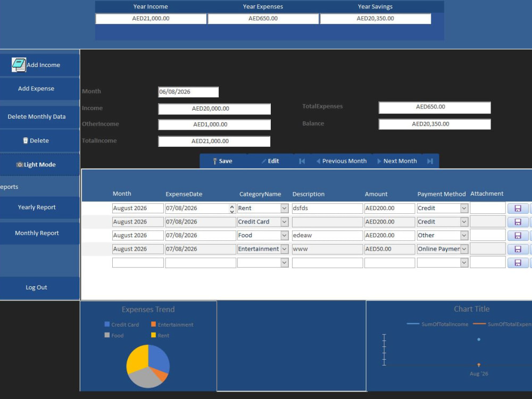This screenshot has height=399, width=532.
Task: Click the save icon in the empty new row
Action: (x=518, y=263)
